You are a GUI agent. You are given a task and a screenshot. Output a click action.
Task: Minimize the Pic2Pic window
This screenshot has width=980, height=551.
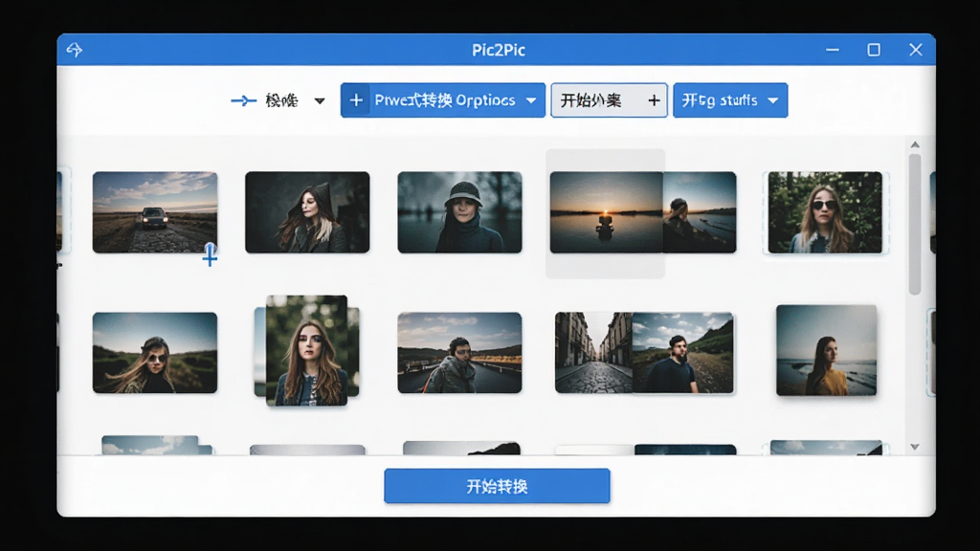pos(833,50)
